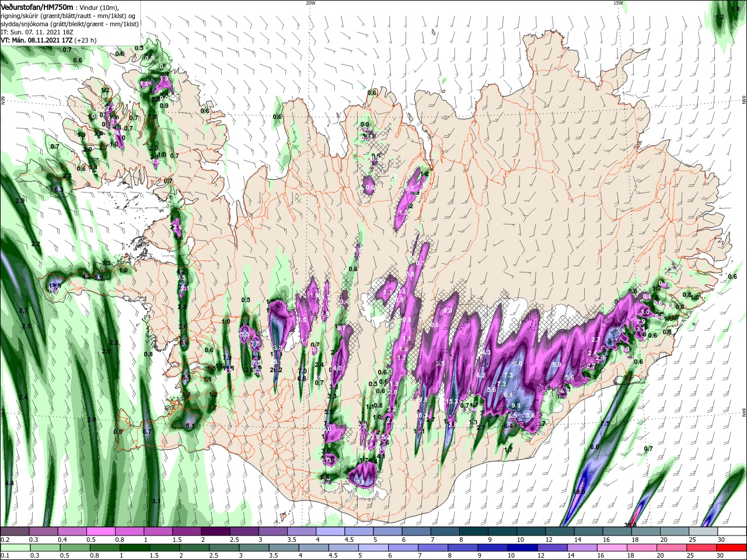The image size is (747, 560).
Task: Click the 7.3 precipitation value on the map
Action: coord(508,375)
